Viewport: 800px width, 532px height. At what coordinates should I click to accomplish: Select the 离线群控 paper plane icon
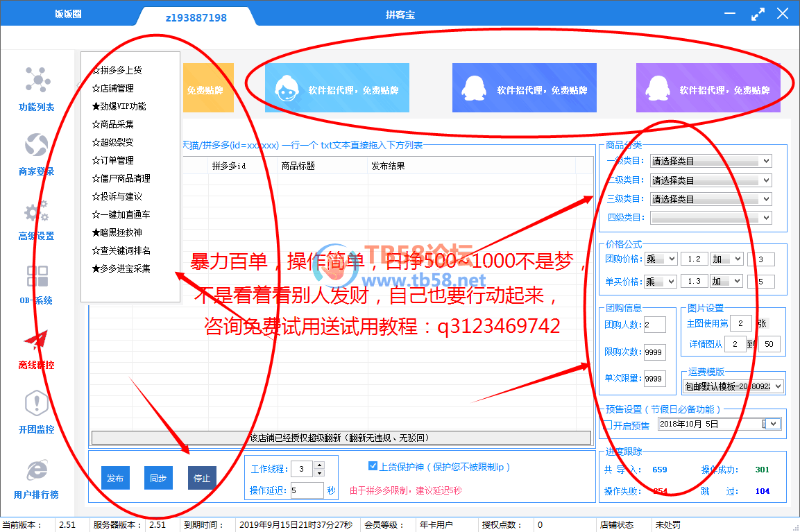tap(36, 340)
